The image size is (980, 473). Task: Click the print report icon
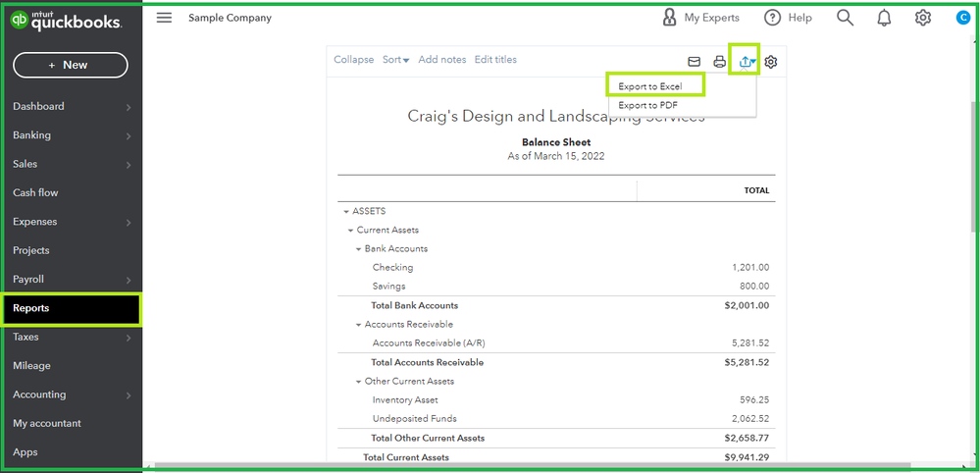click(x=719, y=62)
